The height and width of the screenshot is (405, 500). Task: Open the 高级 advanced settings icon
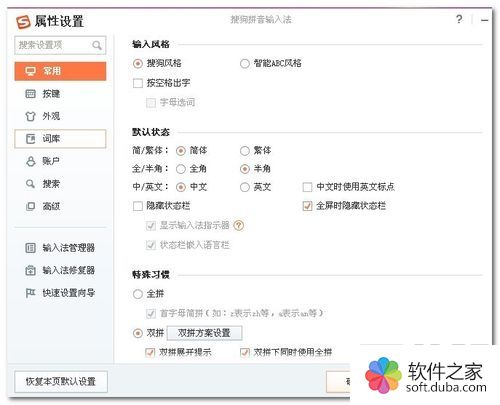tap(30, 206)
